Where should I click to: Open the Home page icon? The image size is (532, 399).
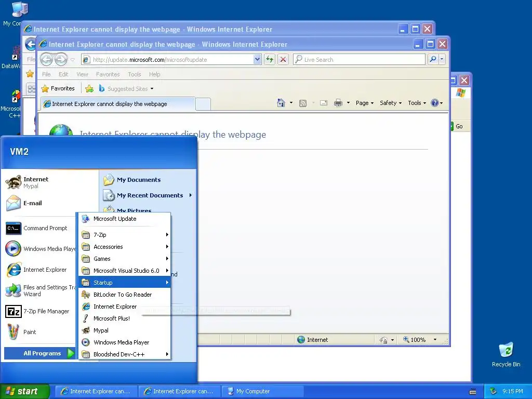pyautogui.click(x=281, y=103)
